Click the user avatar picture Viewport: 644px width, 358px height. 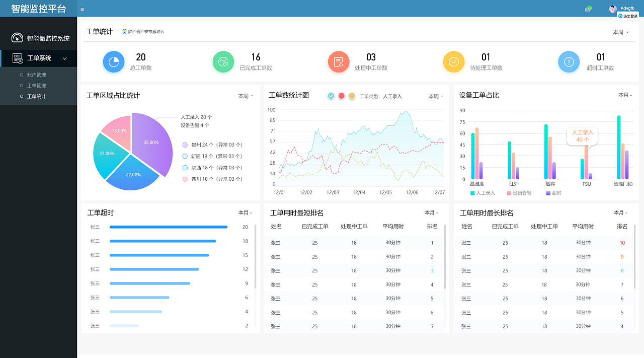[x=613, y=9]
